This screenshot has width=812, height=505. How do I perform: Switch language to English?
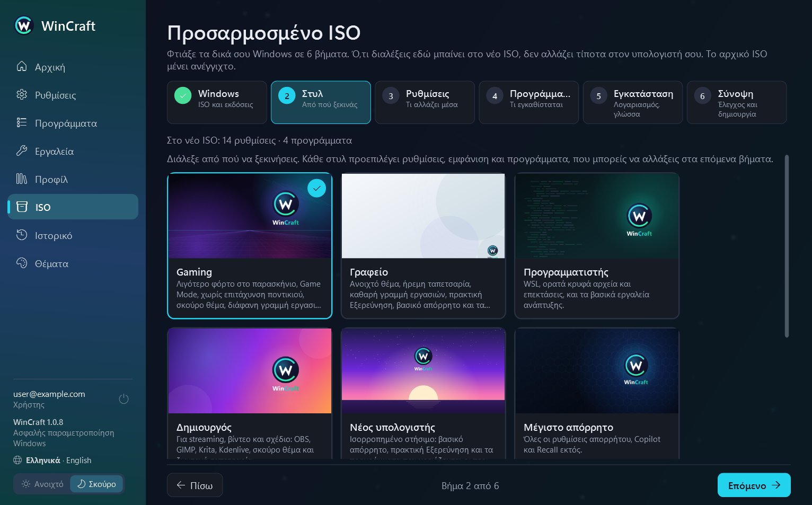[78, 460]
